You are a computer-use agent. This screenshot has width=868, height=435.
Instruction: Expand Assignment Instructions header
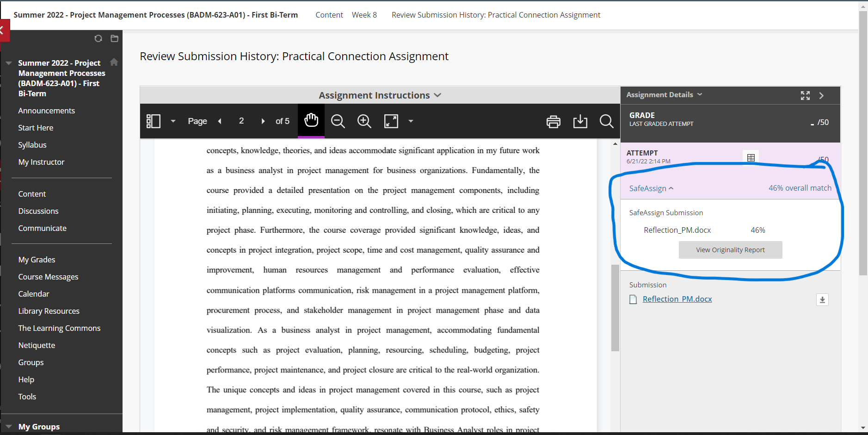tap(380, 95)
